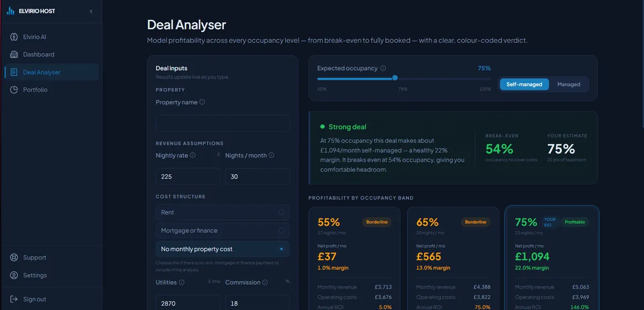Click the Expected occupancy slider handle
The image size is (644, 310).
point(395,78)
